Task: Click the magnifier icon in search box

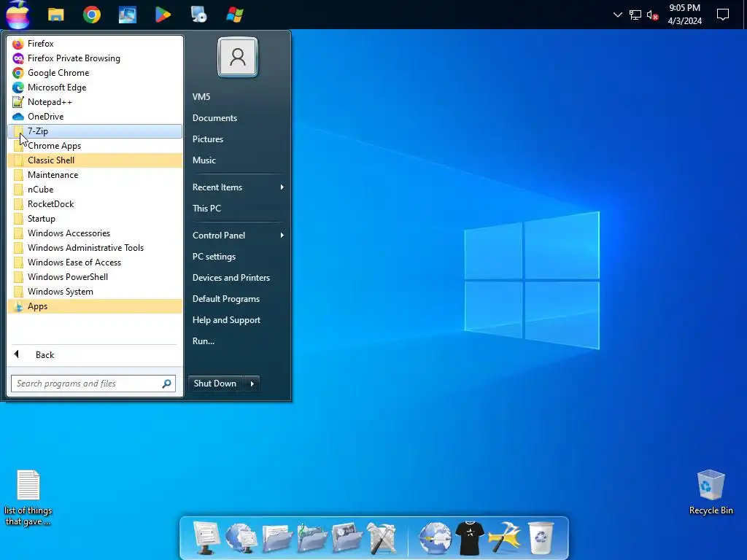Action: coord(166,384)
